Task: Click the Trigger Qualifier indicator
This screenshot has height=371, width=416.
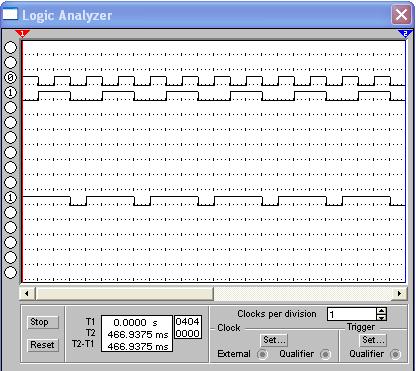Action: pyautogui.click(x=395, y=354)
